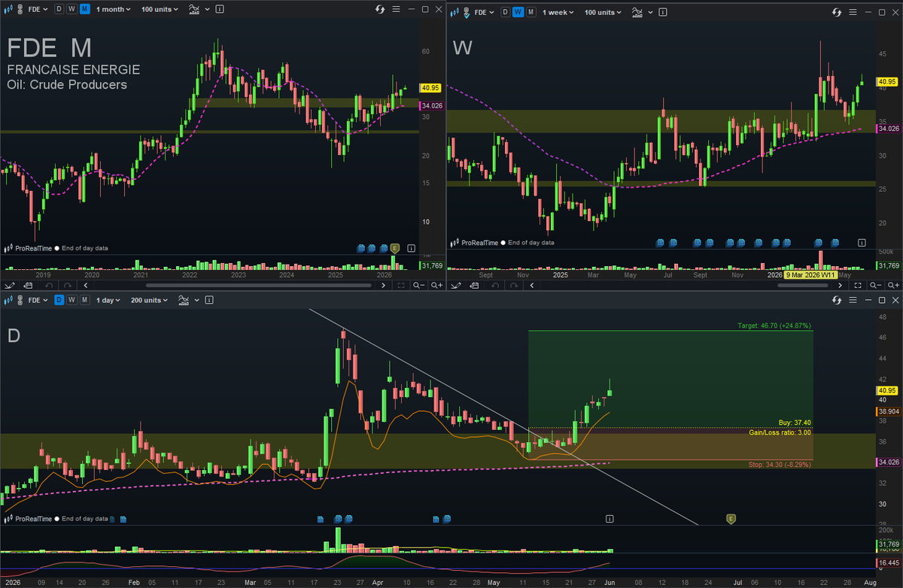Image resolution: width=903 pixels, height=588 pixels.
Task: Click zoom in magnifier in weekly chart
Action: [x=893, y=285]
